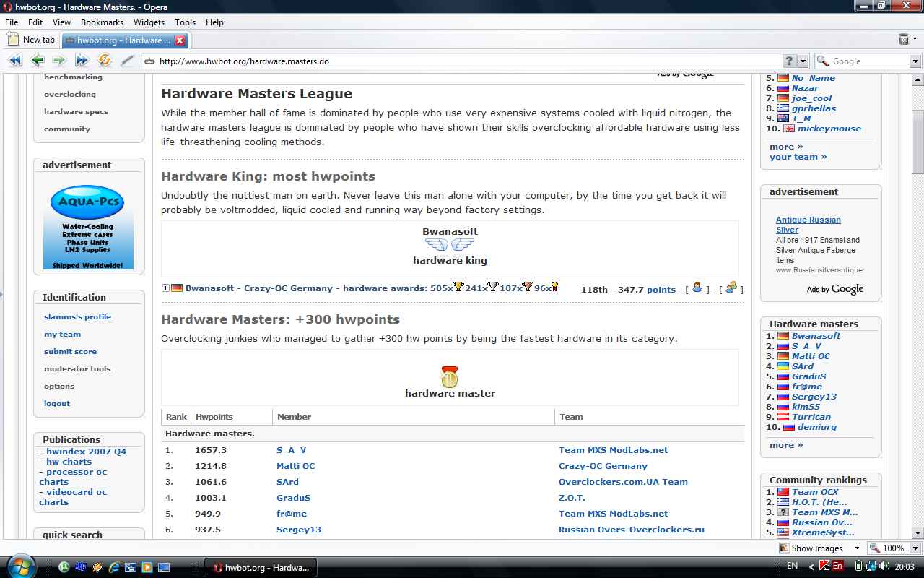The width and height of the screenshot is (924, 578).
Task: Click the scrollbar down arrow
Action: (x=918, y=532)
